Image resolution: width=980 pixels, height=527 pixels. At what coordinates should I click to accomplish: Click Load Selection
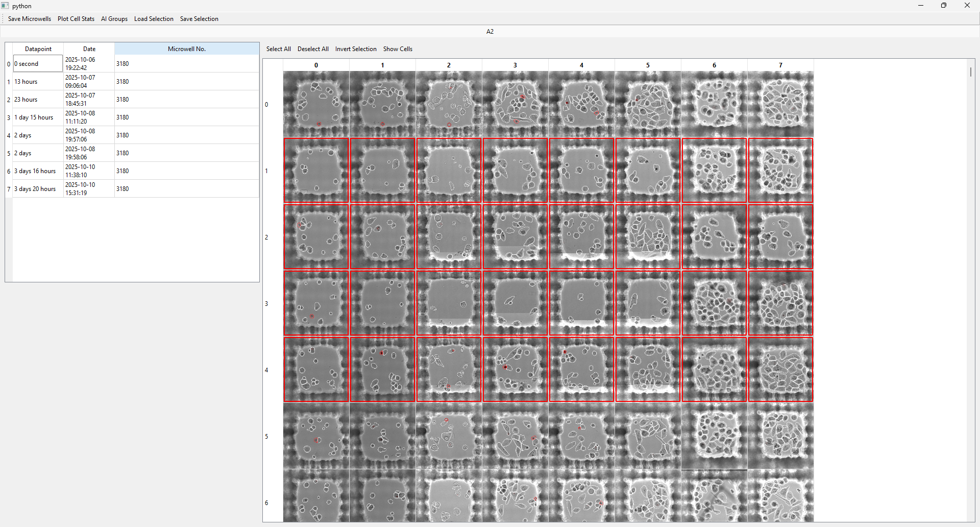pos(154,19)
